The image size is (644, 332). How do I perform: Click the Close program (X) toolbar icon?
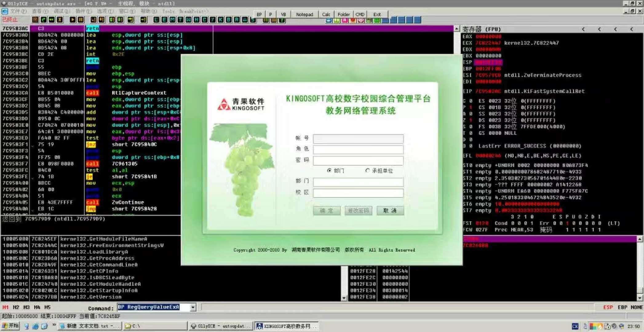(60, 20)
